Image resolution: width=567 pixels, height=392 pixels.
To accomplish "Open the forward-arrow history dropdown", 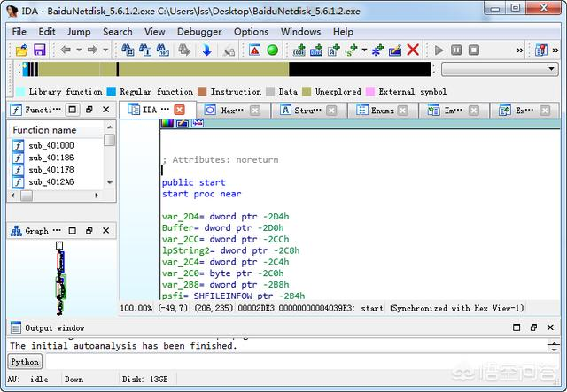I will coord(105,50).
